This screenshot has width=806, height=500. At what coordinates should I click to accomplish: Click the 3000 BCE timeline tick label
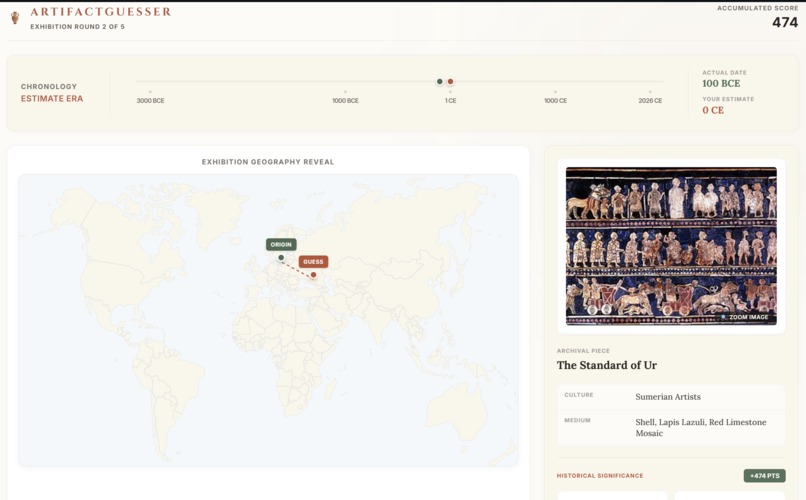click(x=151, y=101)
